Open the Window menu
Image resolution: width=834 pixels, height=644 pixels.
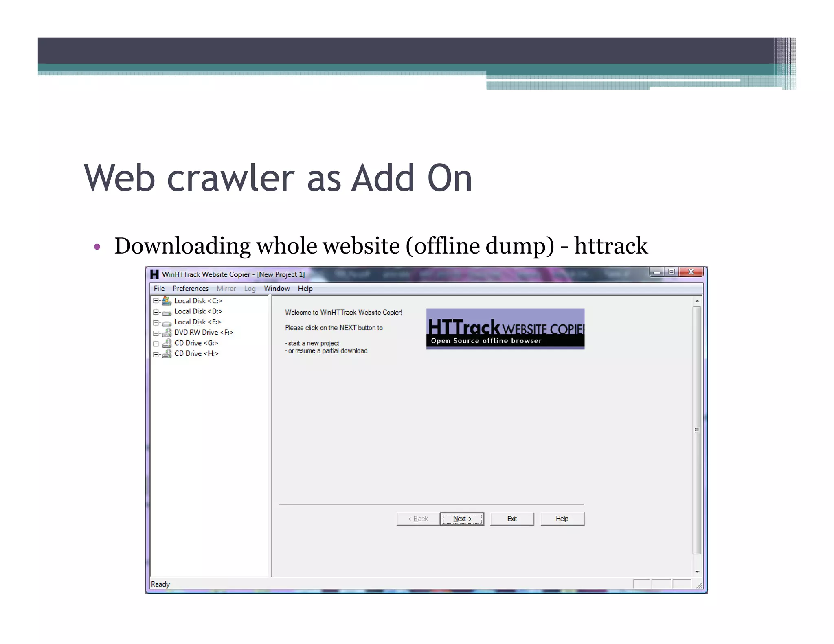point(277,289)
